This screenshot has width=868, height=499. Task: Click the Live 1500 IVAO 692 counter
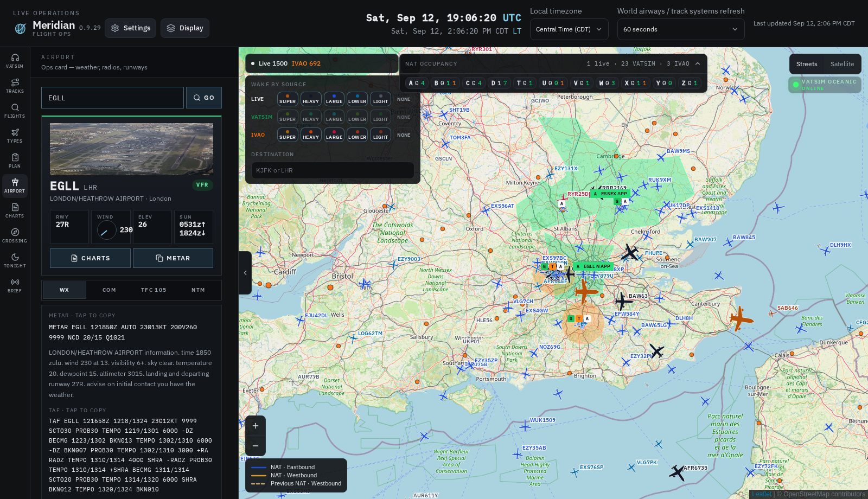(x=322, y=63)
